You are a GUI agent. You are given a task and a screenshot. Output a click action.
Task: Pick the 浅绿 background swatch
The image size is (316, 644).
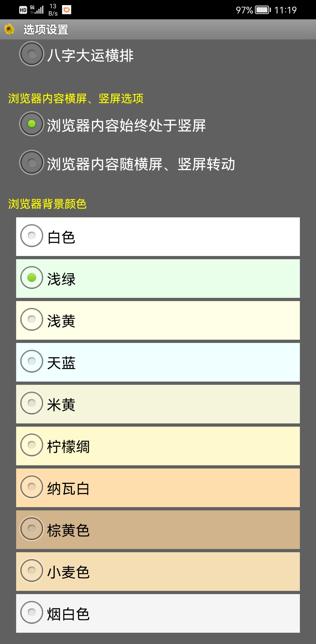[32, 278]
